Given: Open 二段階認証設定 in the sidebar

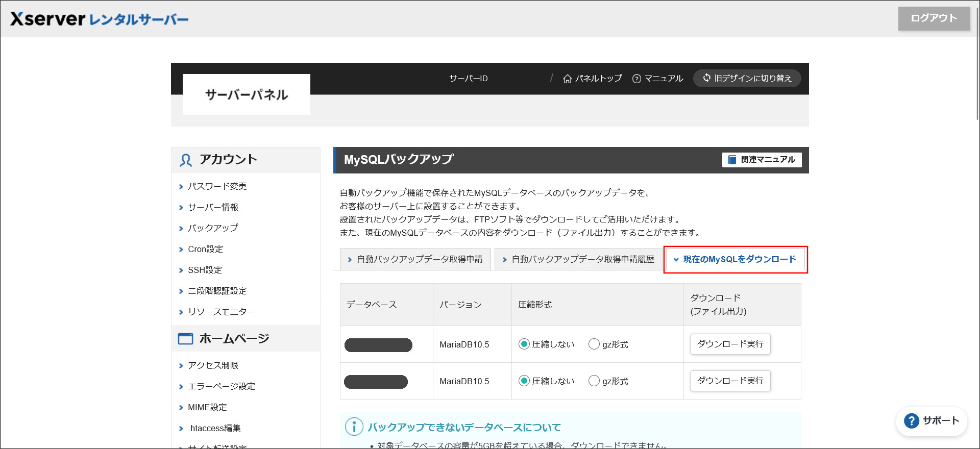Looking at the screenshot, I should pos(217,291).
